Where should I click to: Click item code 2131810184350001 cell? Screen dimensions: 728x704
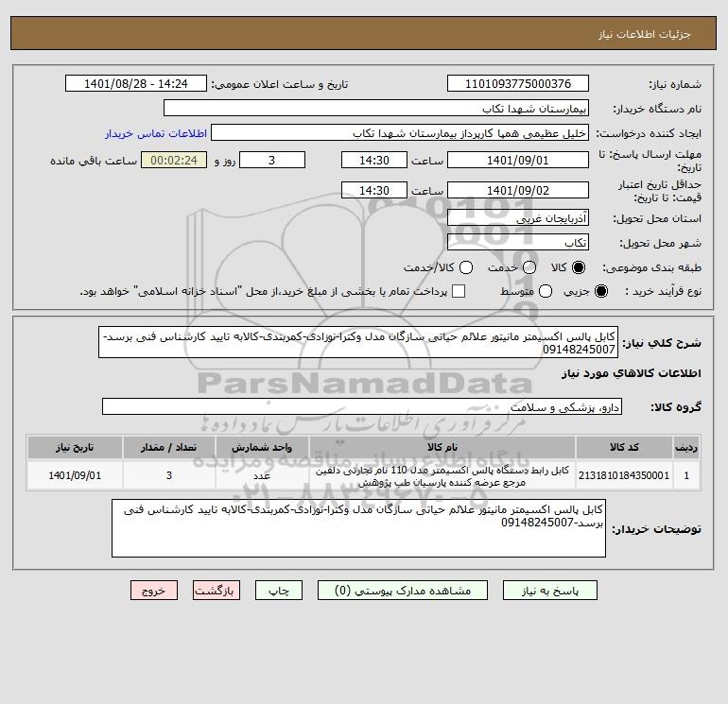[624, 475]
